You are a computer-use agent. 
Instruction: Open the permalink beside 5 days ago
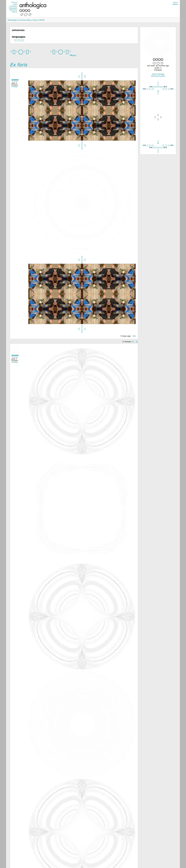[134, 336]
